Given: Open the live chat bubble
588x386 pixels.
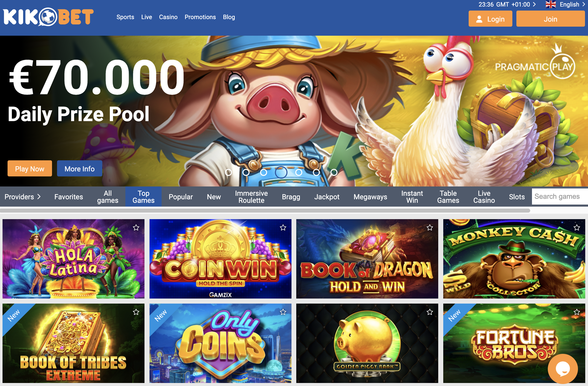Looking at the screenshot, I should 563,369.
